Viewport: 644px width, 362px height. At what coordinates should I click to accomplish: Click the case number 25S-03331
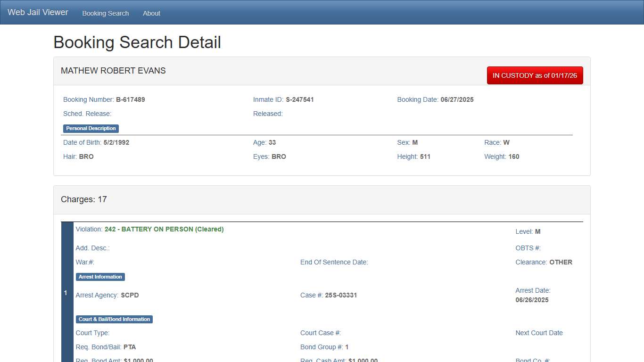coord(341,295)
